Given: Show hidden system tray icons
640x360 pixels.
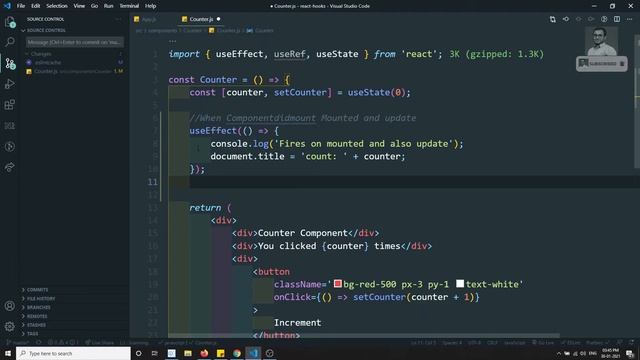Looking at the screenshot, I should click(x=559, y=353).
